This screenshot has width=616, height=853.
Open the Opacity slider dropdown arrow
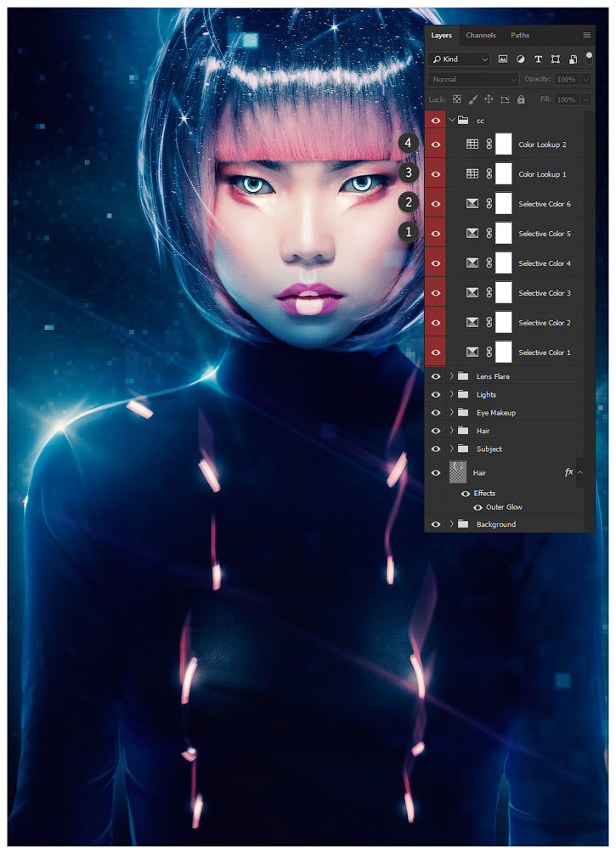586,79
